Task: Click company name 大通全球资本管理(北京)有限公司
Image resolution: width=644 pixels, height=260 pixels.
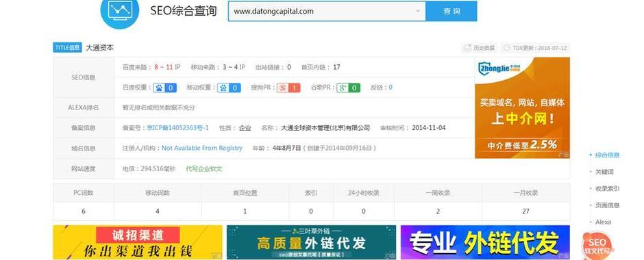Action: pos(325,128)
